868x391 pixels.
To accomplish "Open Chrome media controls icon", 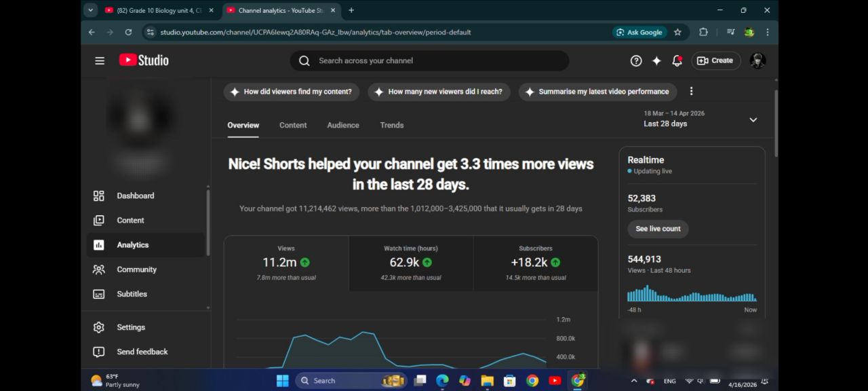I will [x=730, y=32].
